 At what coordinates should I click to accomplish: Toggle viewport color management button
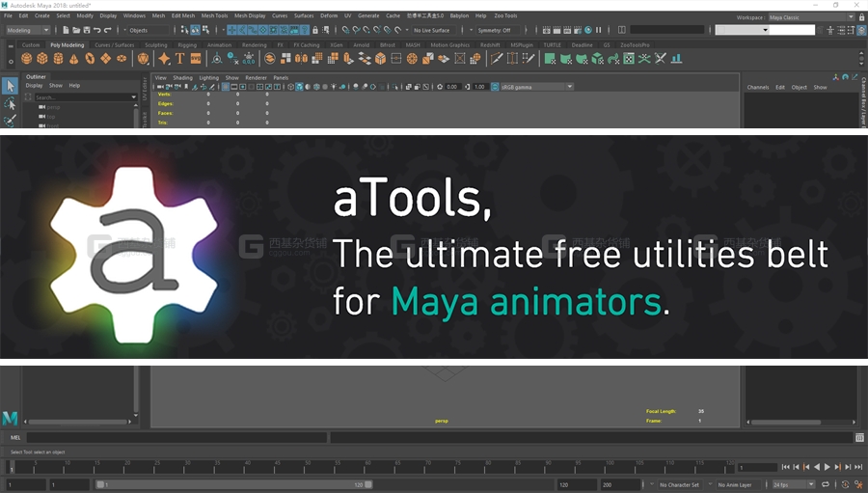point(495,87)
